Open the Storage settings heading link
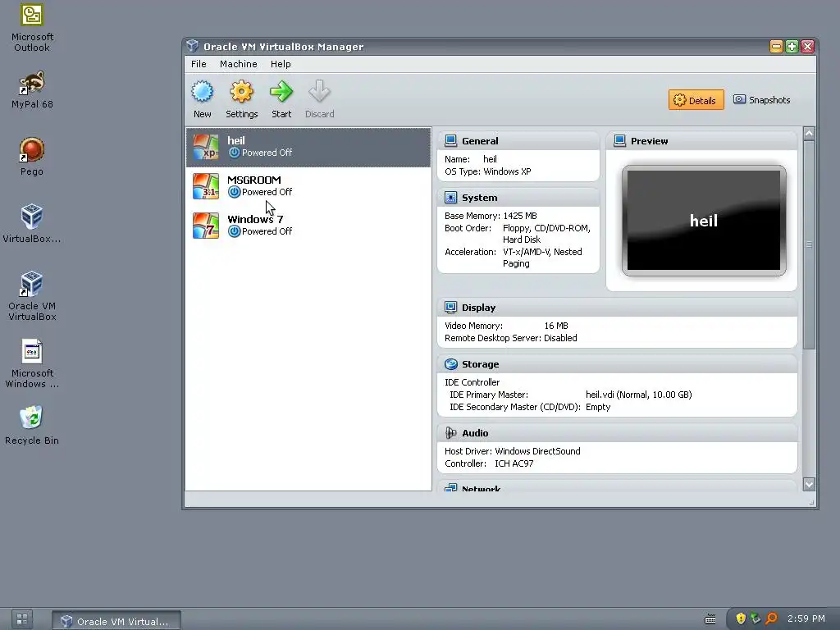 point(480,364)
